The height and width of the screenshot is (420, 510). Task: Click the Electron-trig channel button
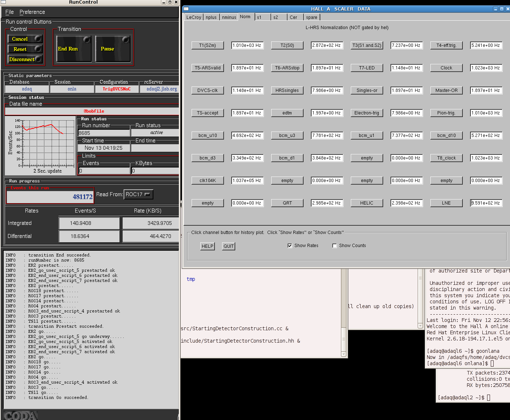tap(367, 113)
